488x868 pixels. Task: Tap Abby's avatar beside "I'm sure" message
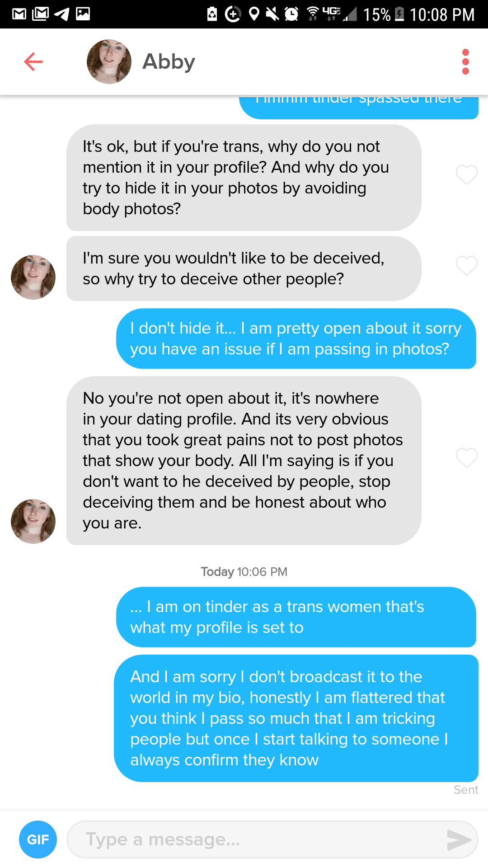point(33,277)
